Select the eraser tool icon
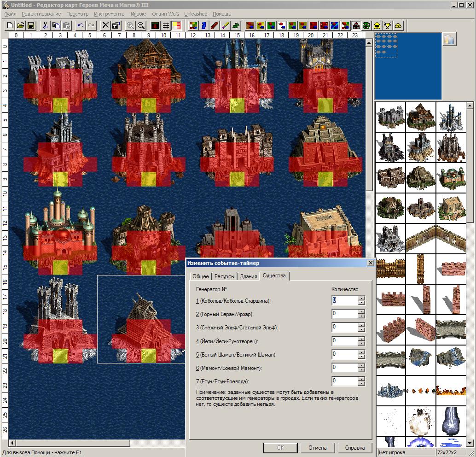 225,25
